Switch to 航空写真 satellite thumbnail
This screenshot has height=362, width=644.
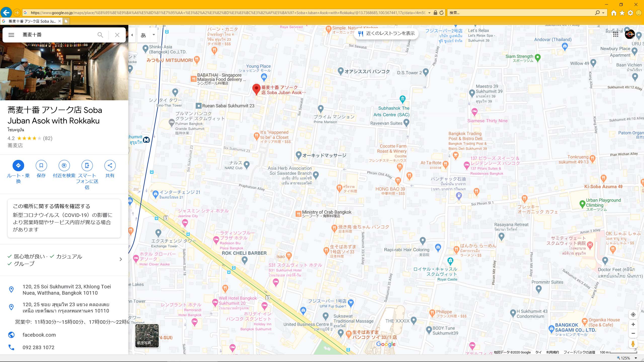tap(147, 336)
